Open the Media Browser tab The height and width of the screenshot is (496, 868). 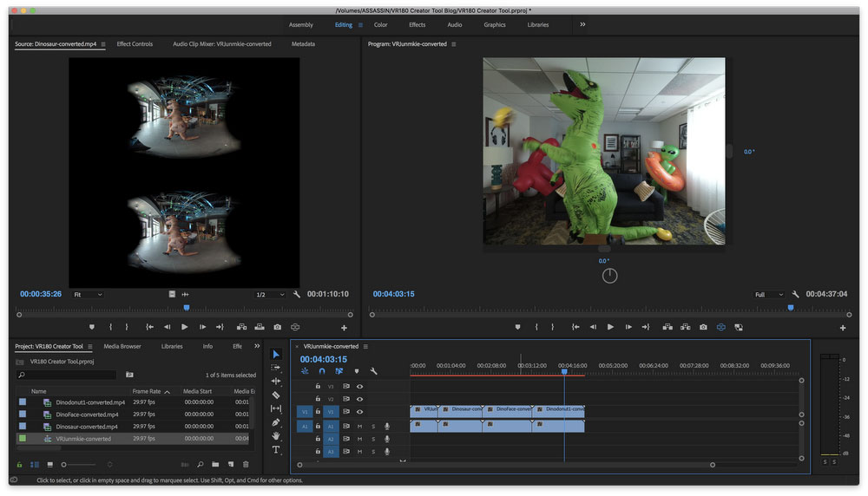[x=124, y=346]
